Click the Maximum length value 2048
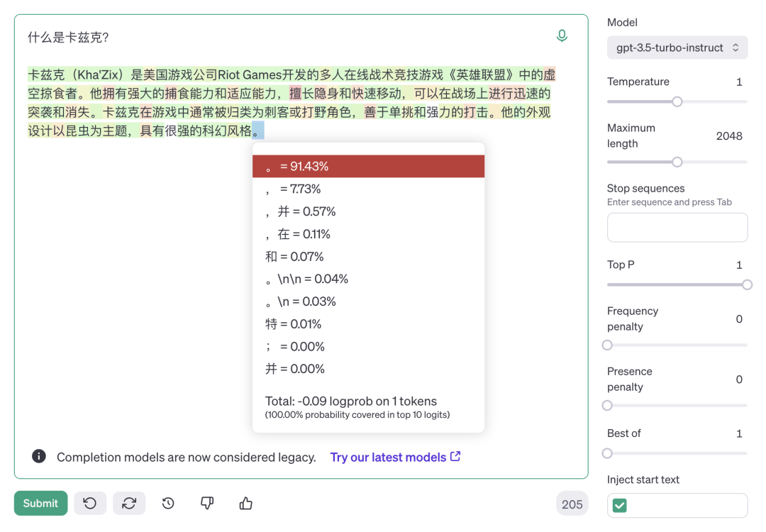The image size is (766, 532). [729, 135]
